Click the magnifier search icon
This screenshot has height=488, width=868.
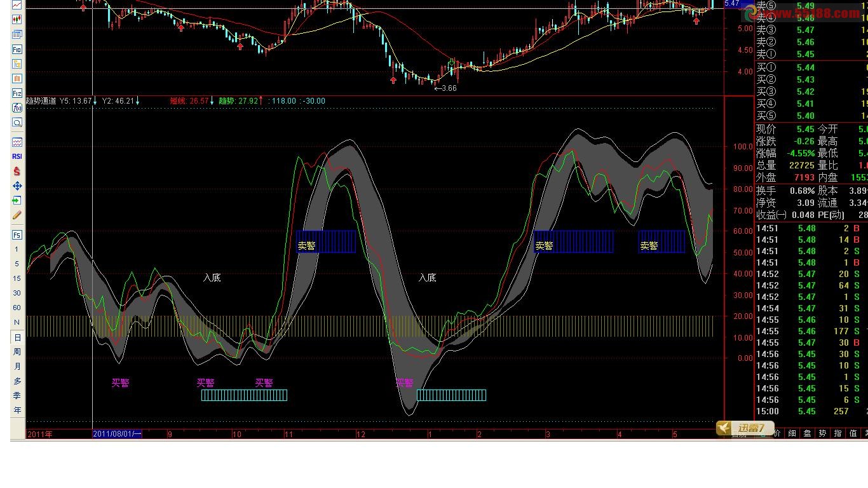(x=17, y=122)
